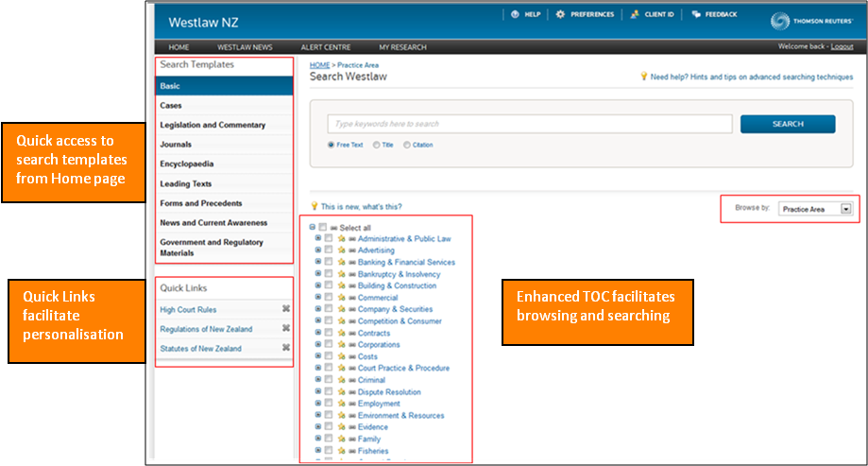Check the Court Practice & Procedure checkbox
This screenshot has width=868, height=466.
(329, 367)
